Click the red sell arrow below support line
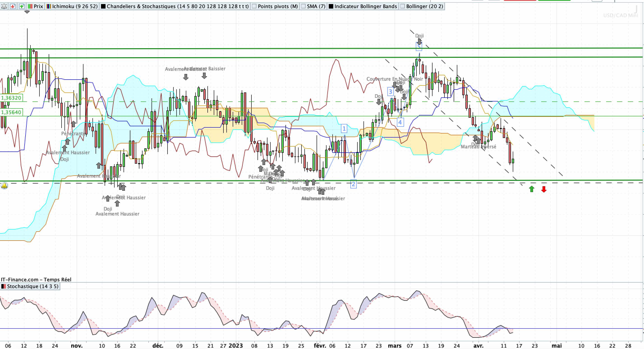The image size is (644, 349). [x=544, y=189]
